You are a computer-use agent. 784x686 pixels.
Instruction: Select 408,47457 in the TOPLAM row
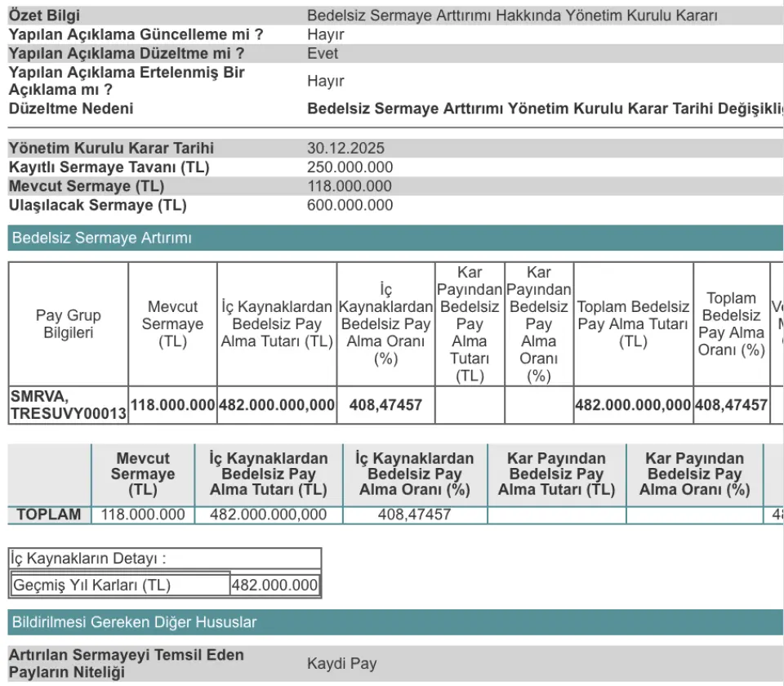click(x=415, y=514)
